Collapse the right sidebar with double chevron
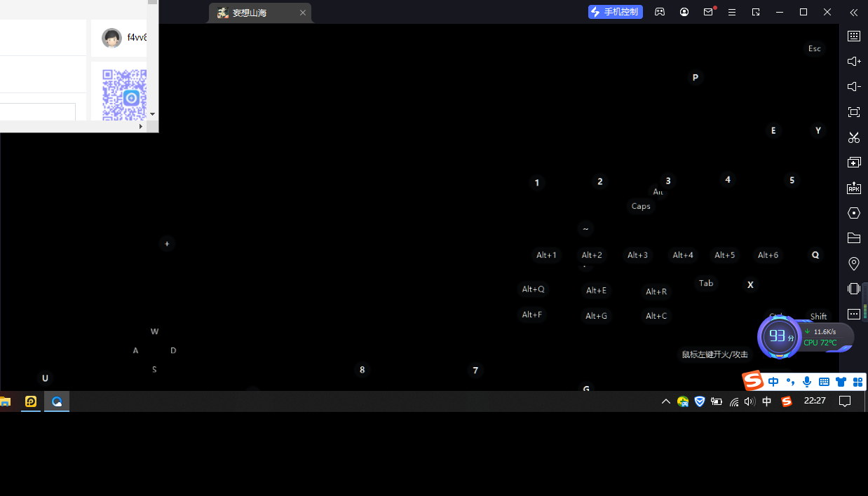The width and height of the screenshot is (868, 496). pyautogui.click(x=853, y=13)
